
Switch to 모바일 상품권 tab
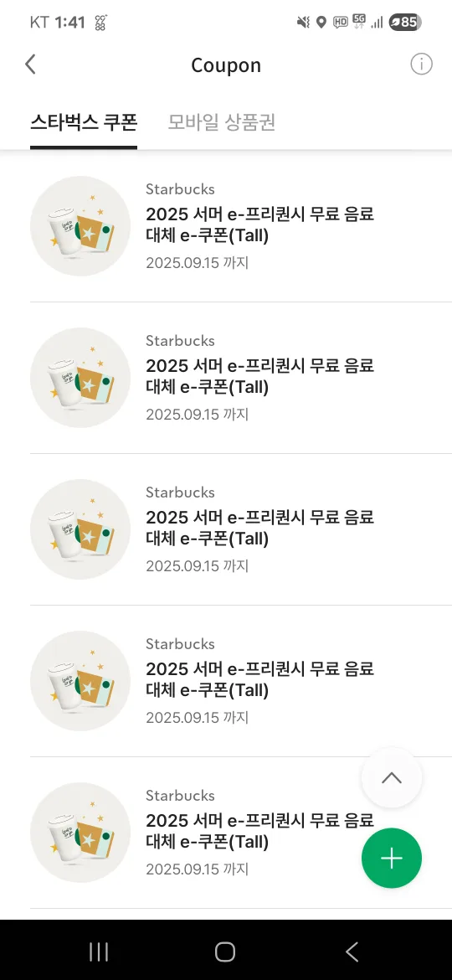pyautogui.click(x=222, y=122)
